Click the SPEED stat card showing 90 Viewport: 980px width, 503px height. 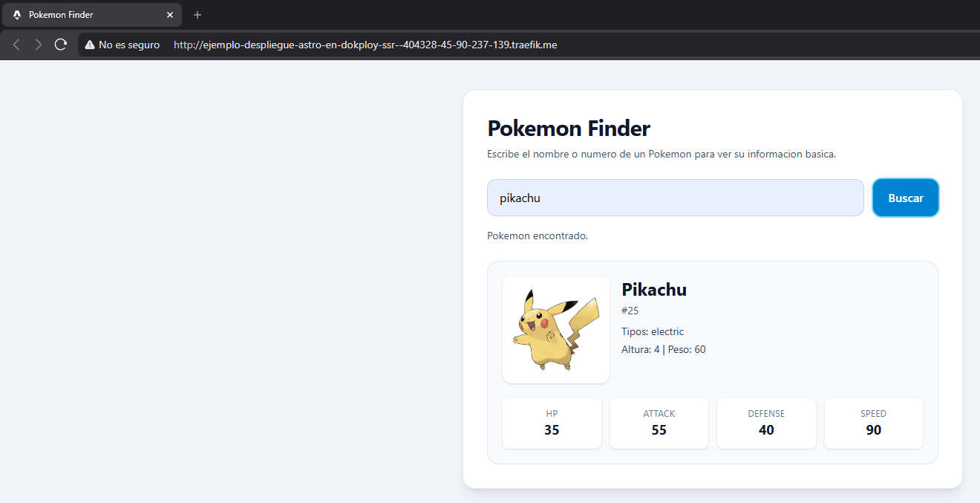point(873,424)
